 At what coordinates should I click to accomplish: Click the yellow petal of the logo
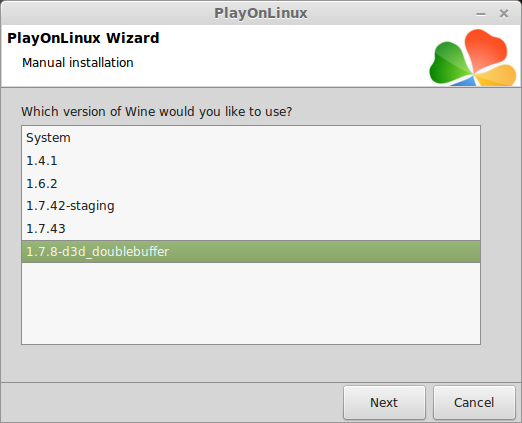point(497,76)
